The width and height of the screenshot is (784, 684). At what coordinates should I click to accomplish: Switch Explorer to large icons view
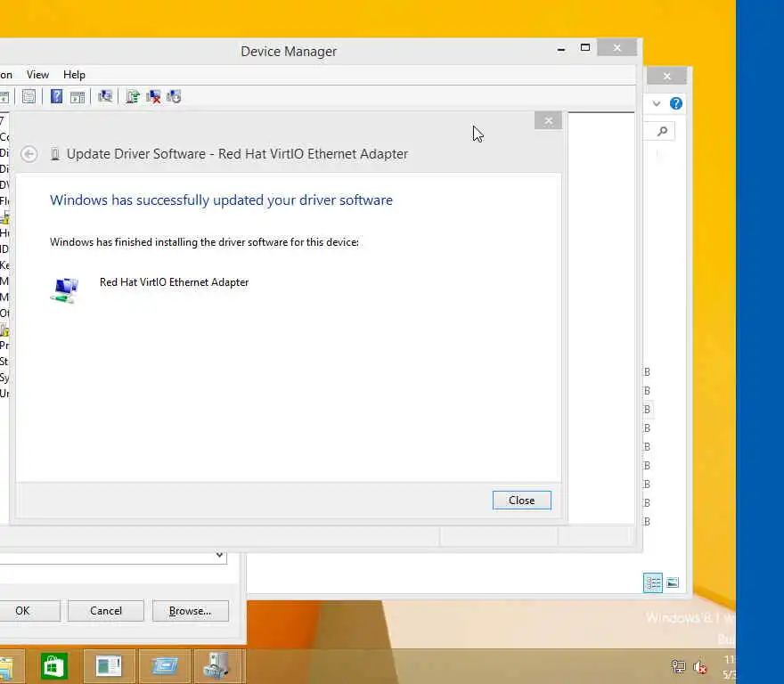coord(673,583)
